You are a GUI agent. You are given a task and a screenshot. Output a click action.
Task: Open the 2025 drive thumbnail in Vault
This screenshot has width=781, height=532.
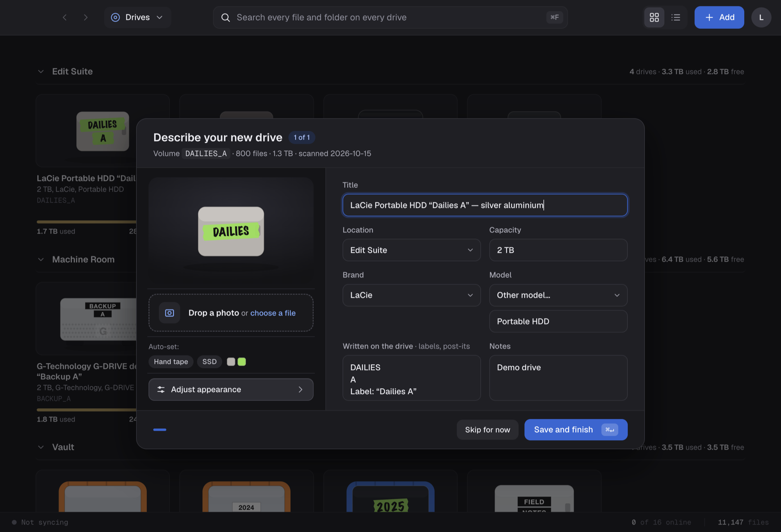point(390,496)
